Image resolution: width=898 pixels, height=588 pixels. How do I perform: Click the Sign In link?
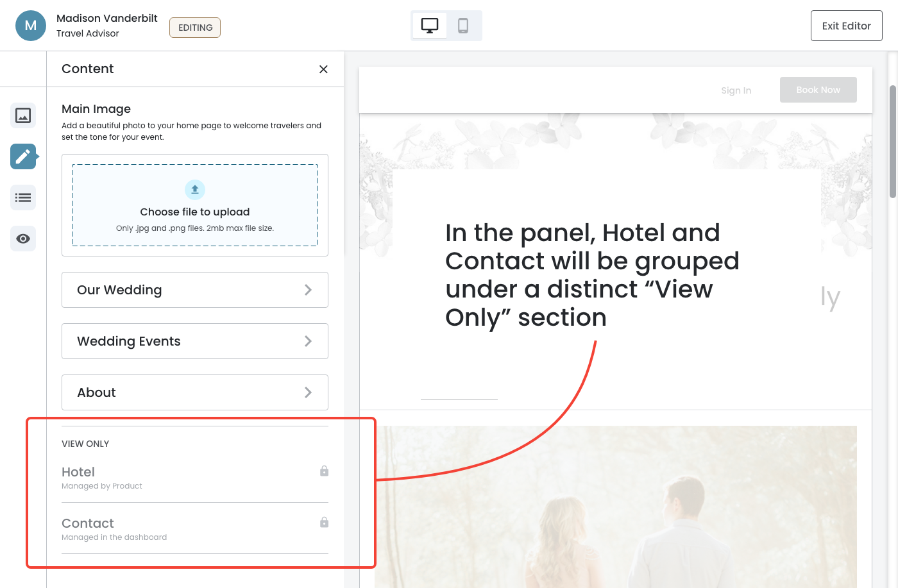(736, 90)
